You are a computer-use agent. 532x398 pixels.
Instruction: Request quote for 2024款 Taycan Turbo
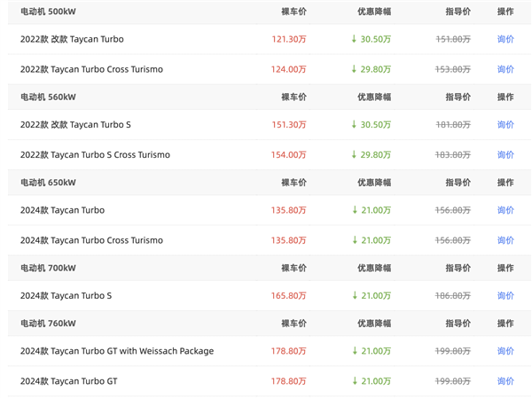pyautogui.click(x=505, y=210)
